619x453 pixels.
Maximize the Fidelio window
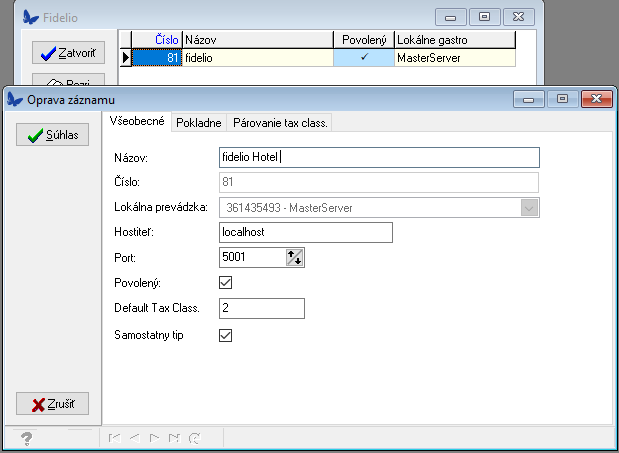(484, 17)
